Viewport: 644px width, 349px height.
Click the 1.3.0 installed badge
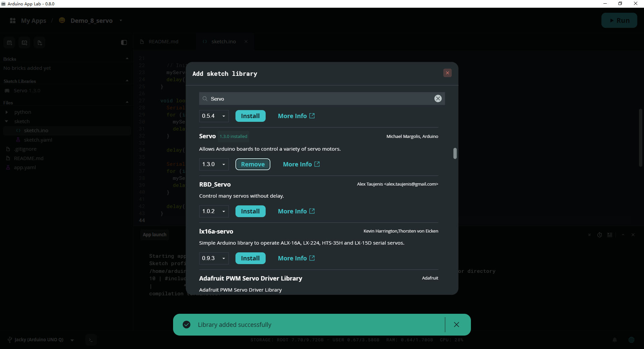[233, 136]
